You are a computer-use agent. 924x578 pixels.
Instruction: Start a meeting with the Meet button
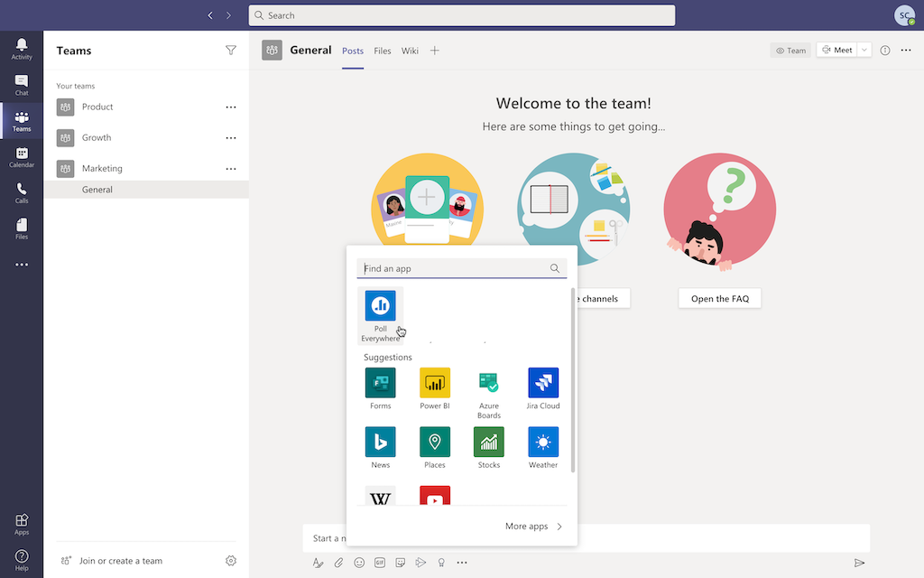click(x=836, y=51)
